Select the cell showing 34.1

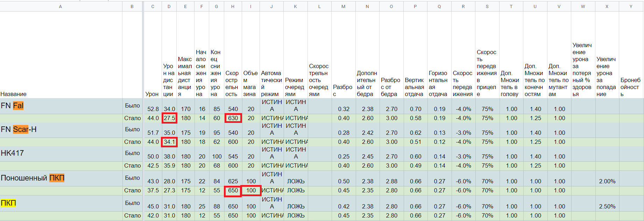coord(169,142)
